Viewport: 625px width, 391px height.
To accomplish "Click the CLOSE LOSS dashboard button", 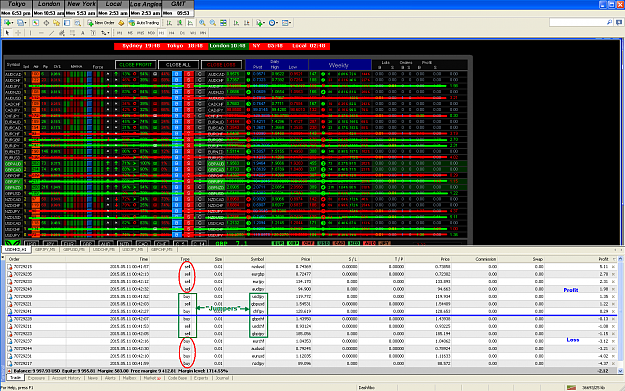I will pyautogui.click(x=221, y=65).
